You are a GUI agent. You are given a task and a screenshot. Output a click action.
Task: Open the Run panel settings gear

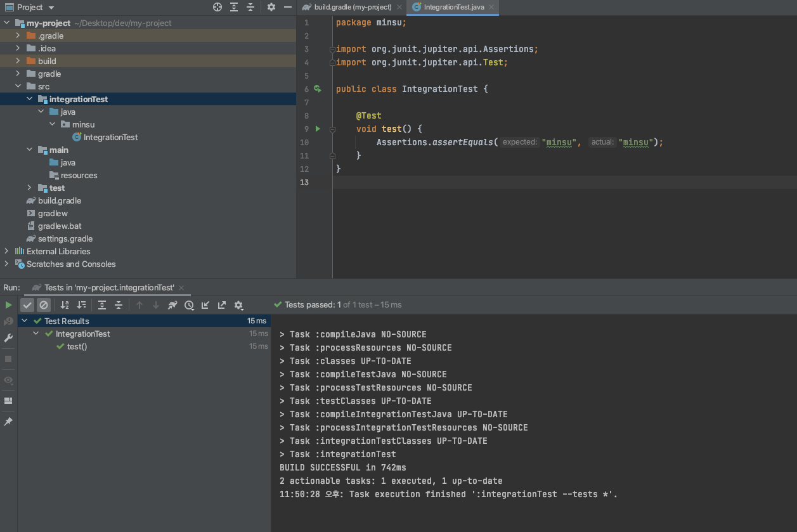(x=239, y=305)
